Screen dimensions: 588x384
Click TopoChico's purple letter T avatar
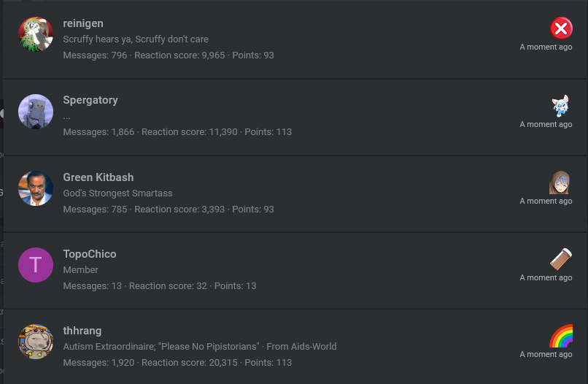tap(36, 265)
